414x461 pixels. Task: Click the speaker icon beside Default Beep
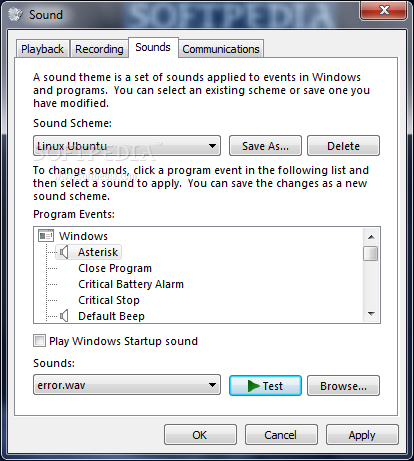[x=64, y=316]
